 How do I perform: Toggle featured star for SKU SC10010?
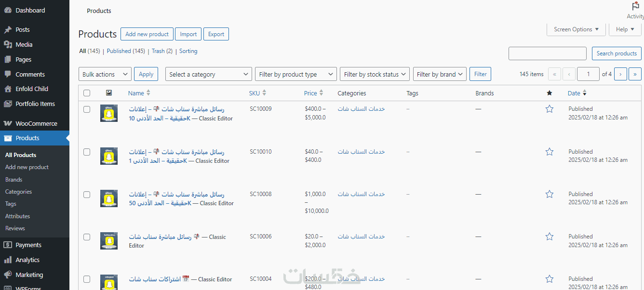tap(549, 152)
